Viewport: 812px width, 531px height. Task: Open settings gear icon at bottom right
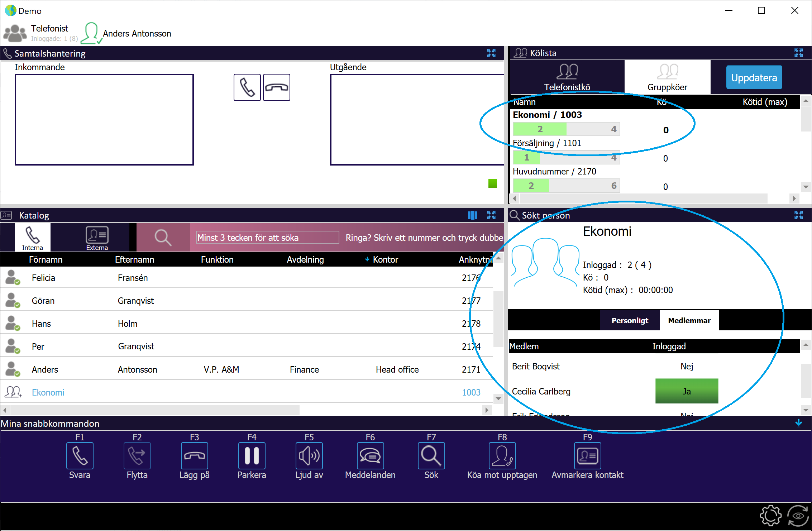(771, 516)
